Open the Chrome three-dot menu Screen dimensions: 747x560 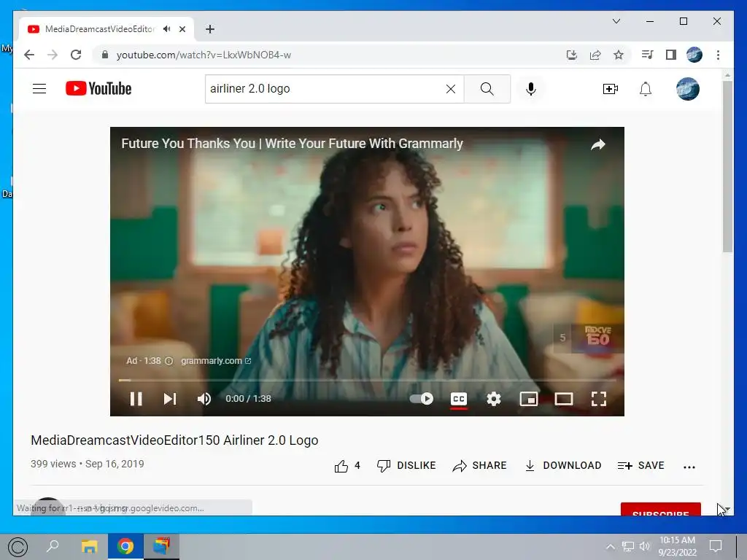[718, 55]
